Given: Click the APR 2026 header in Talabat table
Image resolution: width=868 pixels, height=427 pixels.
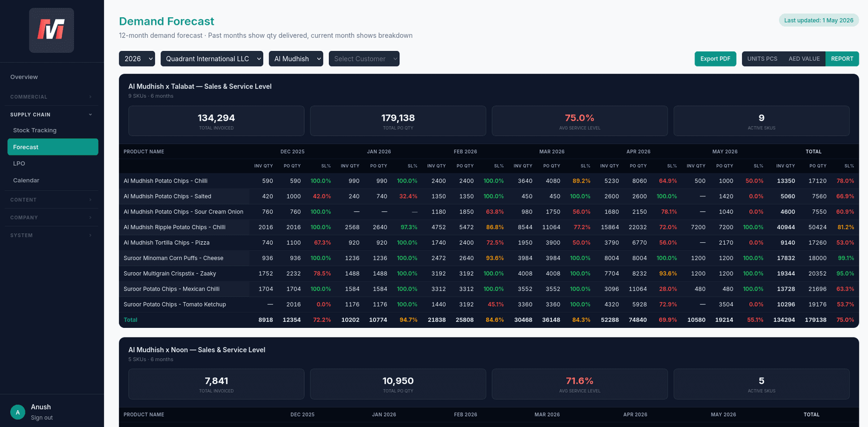Looking at the screenshot, I should tap(639, 152).
